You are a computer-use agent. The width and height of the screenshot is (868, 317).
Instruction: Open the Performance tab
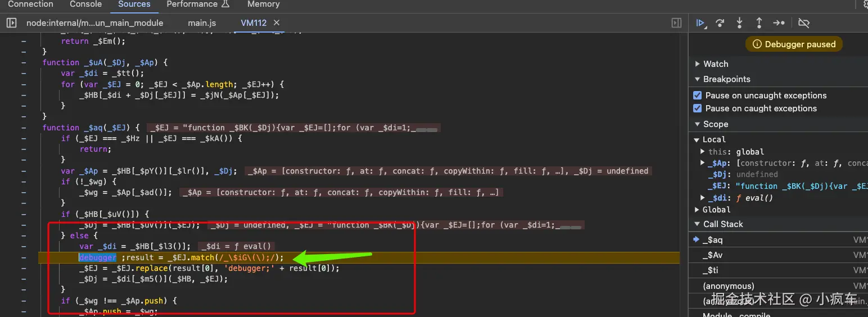[x=192, y=4]
